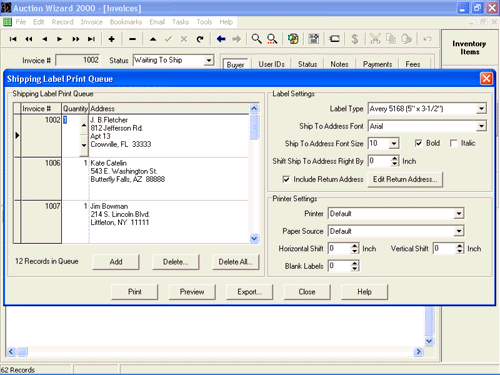Image resolution: width=500 pixels, height=375 pixels.
Task: Increase Blank Labels stepper value
Action: (355, 263)
